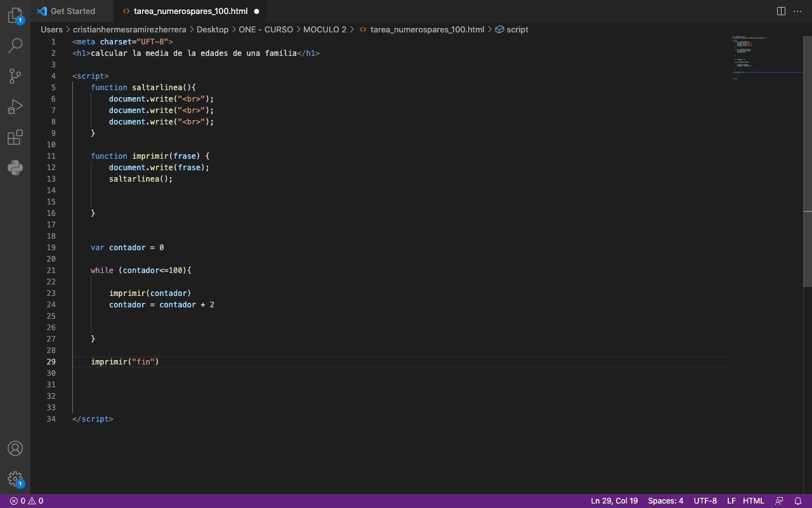812x508 pixels.
Task: Change end of line sequence LF
Action: 731,501
